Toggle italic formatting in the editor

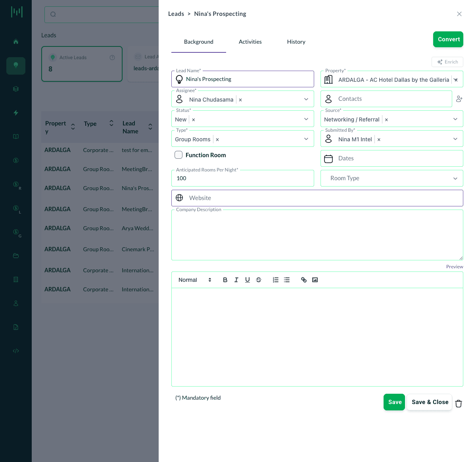(236, 280)
